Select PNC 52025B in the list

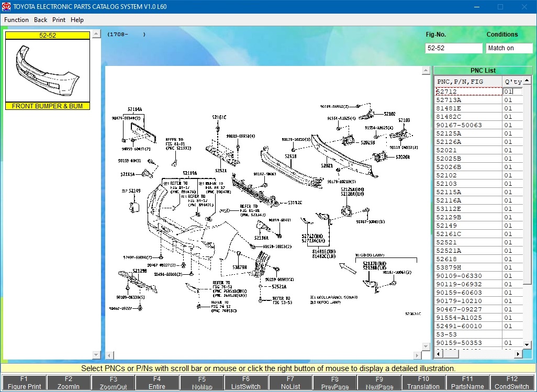468,159
